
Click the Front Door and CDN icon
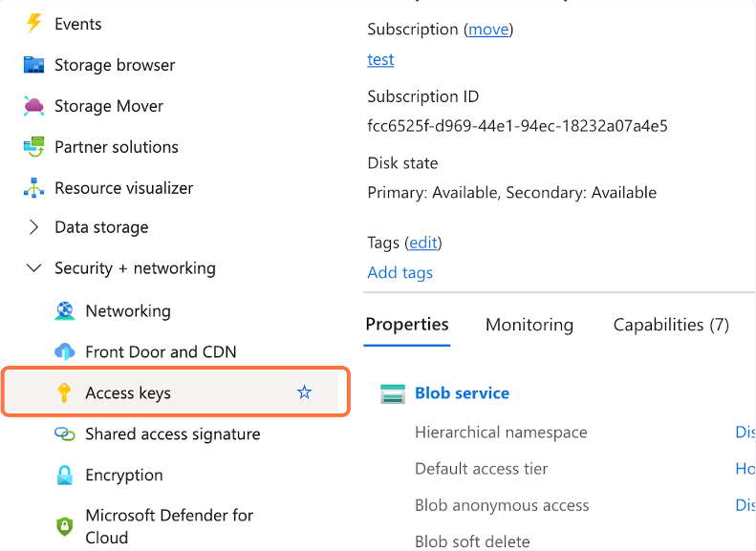point(65,352)
